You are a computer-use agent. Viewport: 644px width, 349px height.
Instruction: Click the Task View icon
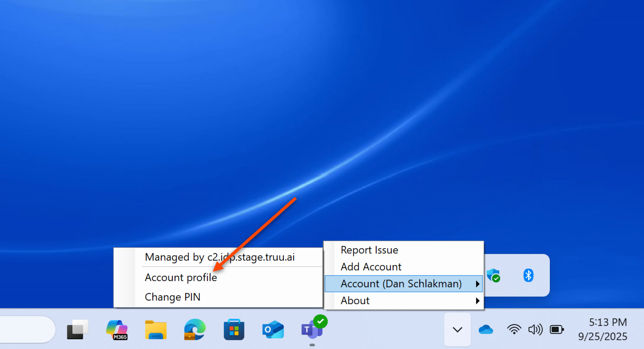point(77,329)
